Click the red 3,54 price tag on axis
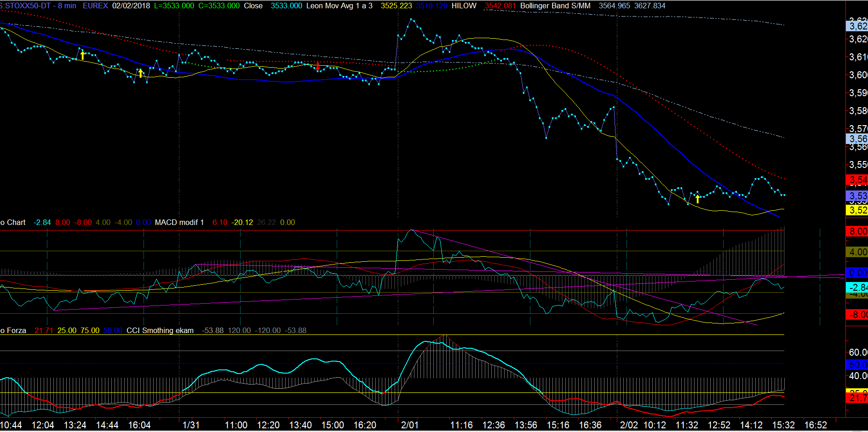Image resolution: width=868 pixels, height=432 pixels. coord(857,180)
